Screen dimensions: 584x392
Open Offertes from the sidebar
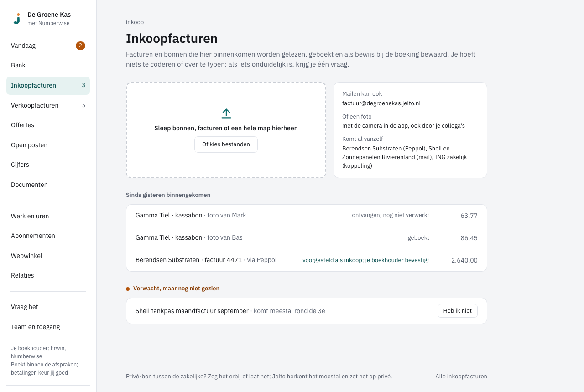point(48,125)
